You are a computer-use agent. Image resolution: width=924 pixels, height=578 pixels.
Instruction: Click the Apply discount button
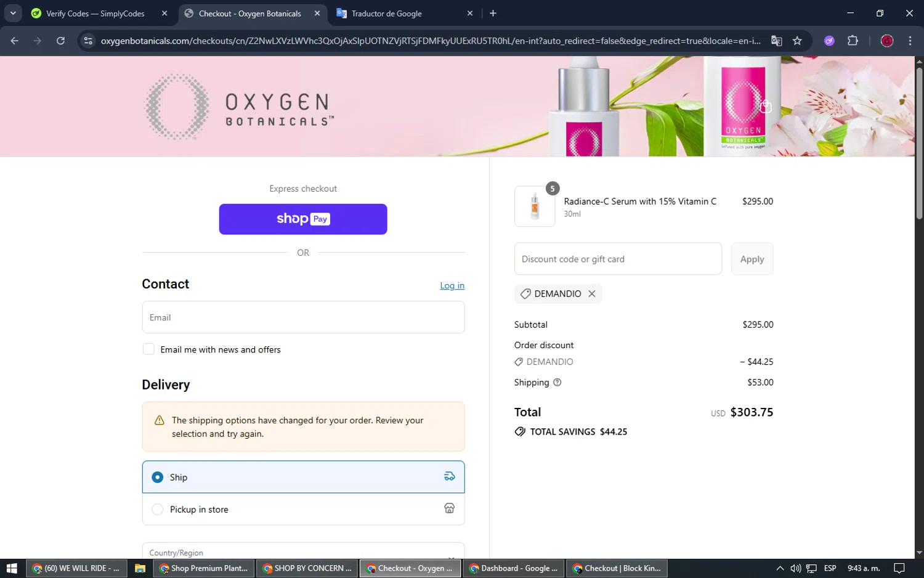752,259
